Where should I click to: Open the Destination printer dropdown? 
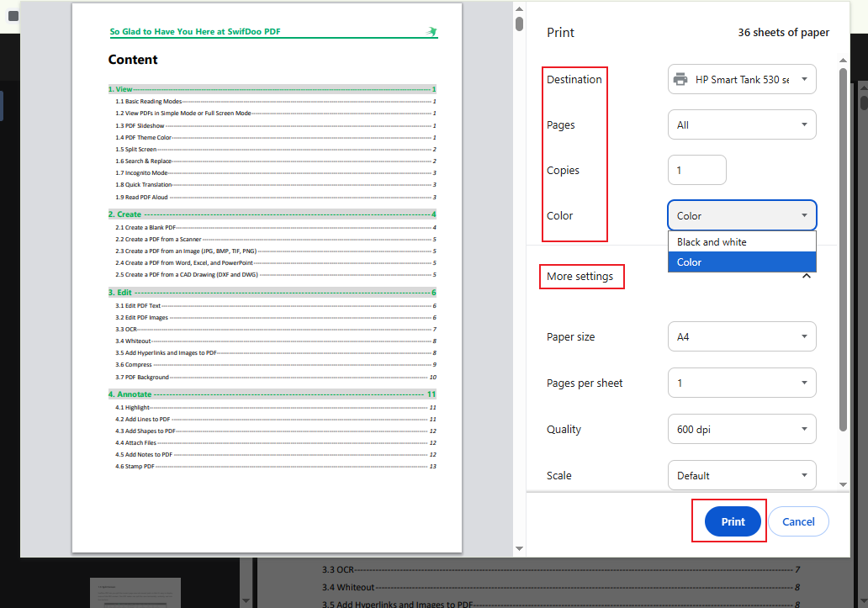coord(742,79)
